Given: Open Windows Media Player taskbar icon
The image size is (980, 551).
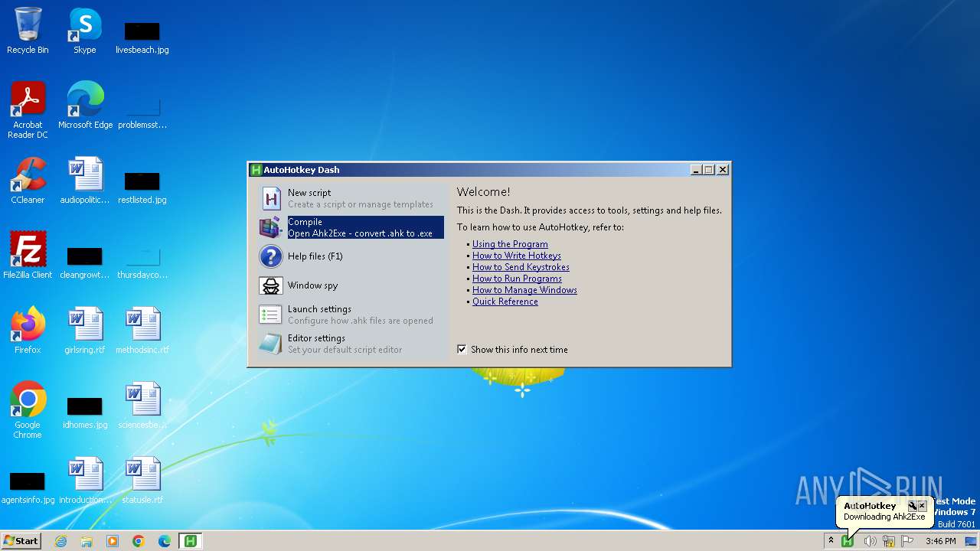Looking at the screenshot, I should coord(113,541).
